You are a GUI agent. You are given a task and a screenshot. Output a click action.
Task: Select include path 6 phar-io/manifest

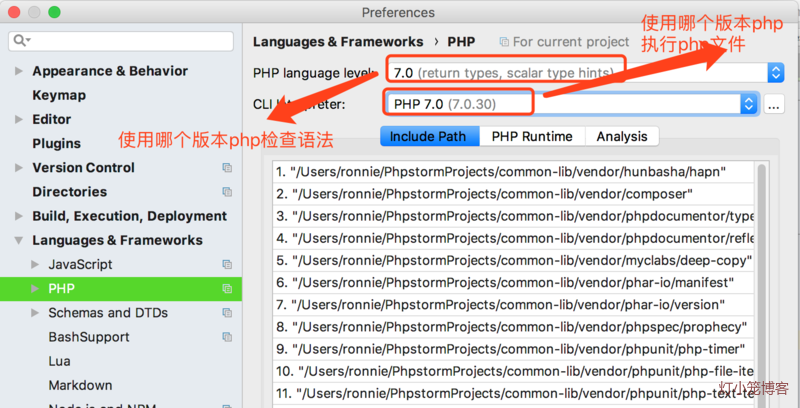514,283
